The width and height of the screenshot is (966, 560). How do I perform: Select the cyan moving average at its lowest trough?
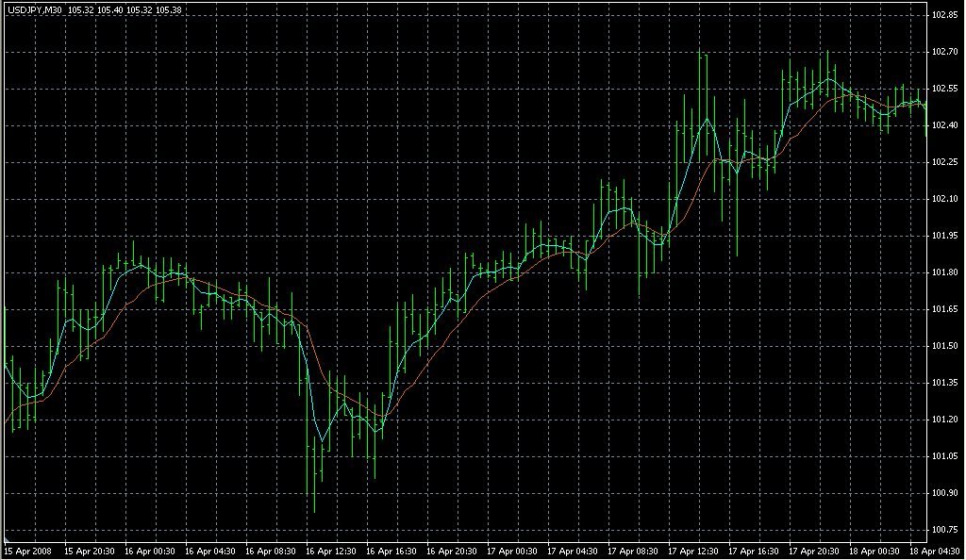[x=322, y=440]
